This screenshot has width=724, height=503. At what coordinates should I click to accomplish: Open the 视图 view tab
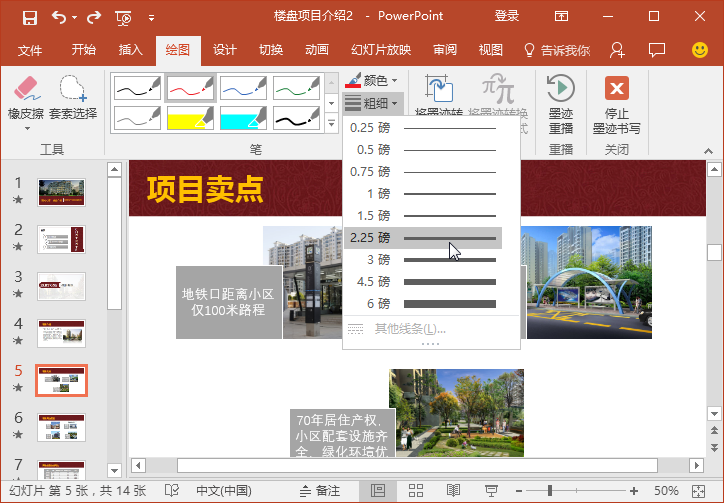(490, 50)
